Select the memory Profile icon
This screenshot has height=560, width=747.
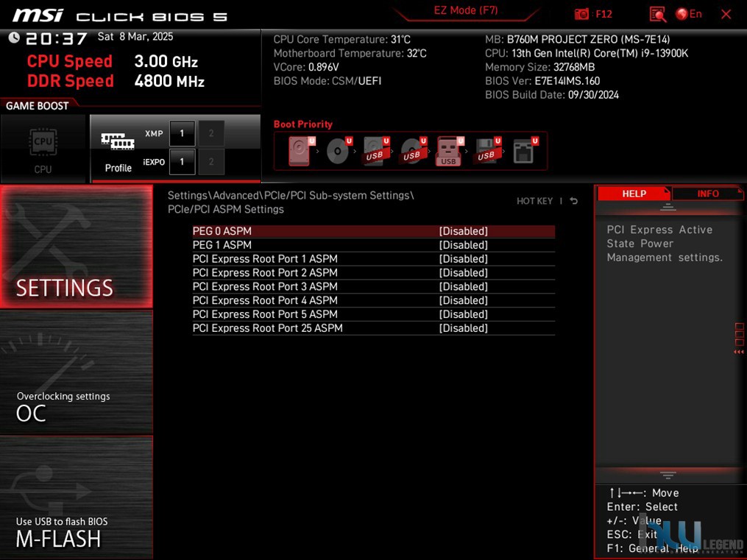coord(118,141)
